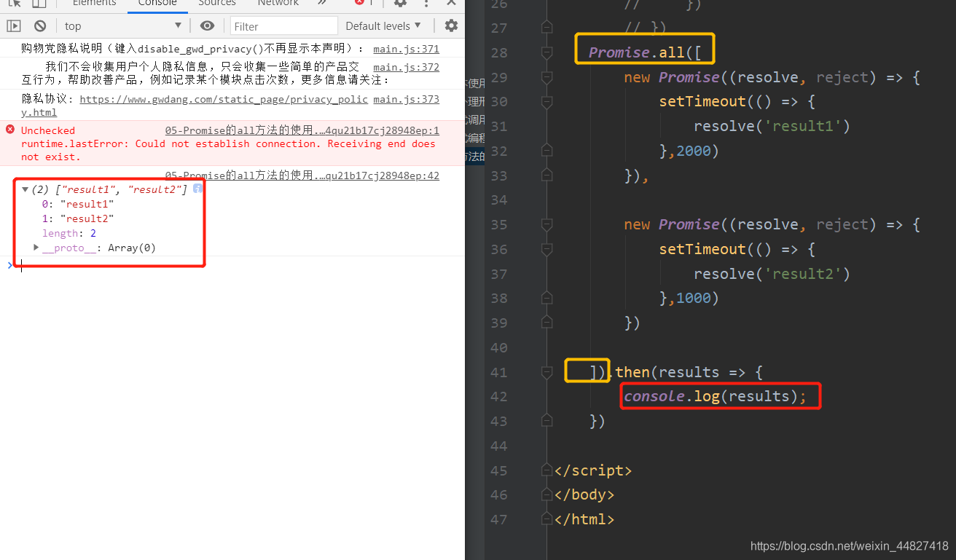
Task: Fold the setTimeout callback at line 30
Action: pos(547,102)
